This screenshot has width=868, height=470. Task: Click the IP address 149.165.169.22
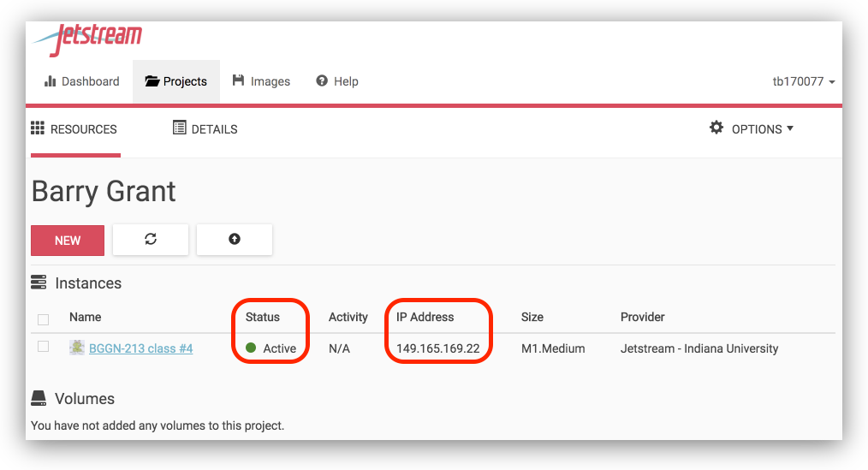click(437, 348)
